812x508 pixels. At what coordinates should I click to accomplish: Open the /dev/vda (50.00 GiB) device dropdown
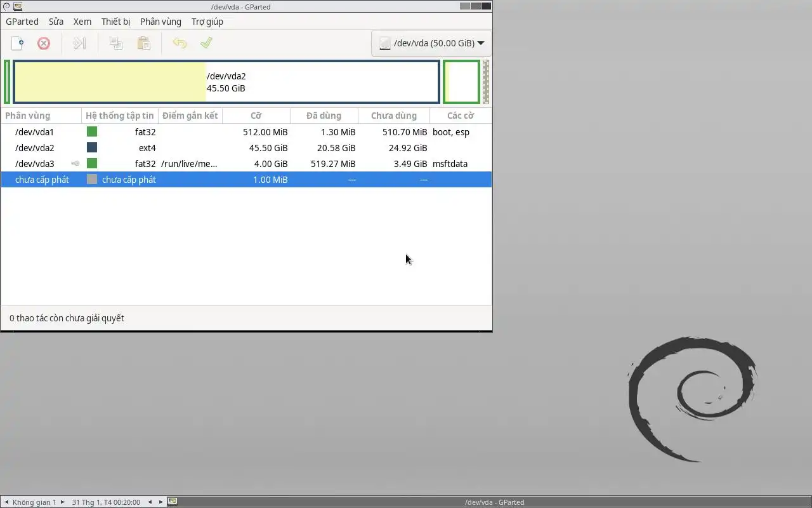coord(431,44)
